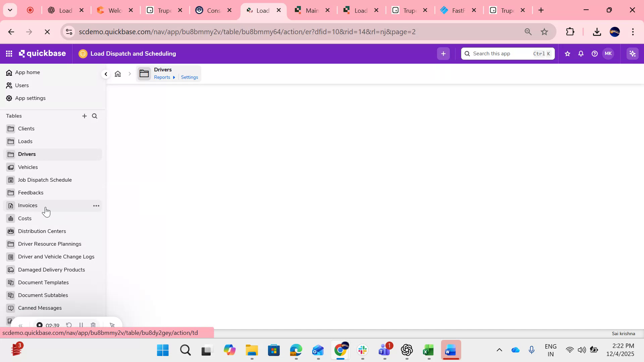Open the Invoices table options ellipsis menu
The image size is (644, 362).
(x=96, y=205)
